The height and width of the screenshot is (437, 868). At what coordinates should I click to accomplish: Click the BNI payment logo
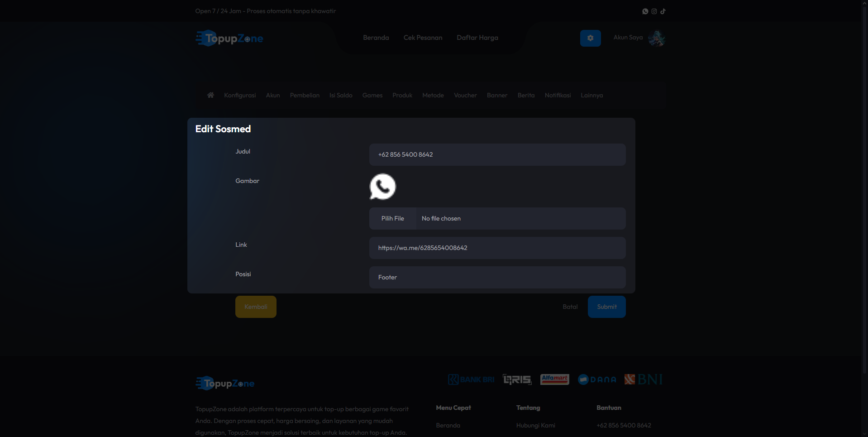(x=644, y=379)
